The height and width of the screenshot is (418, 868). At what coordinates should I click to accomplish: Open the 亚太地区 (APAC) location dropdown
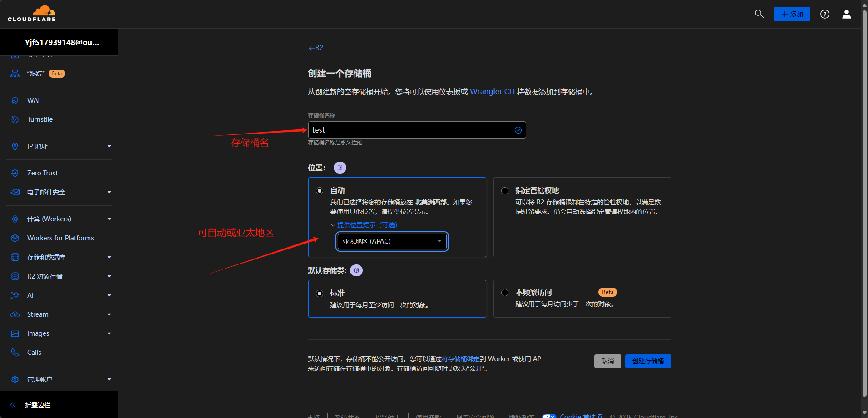pyautogui.click(x=392, y=241)
